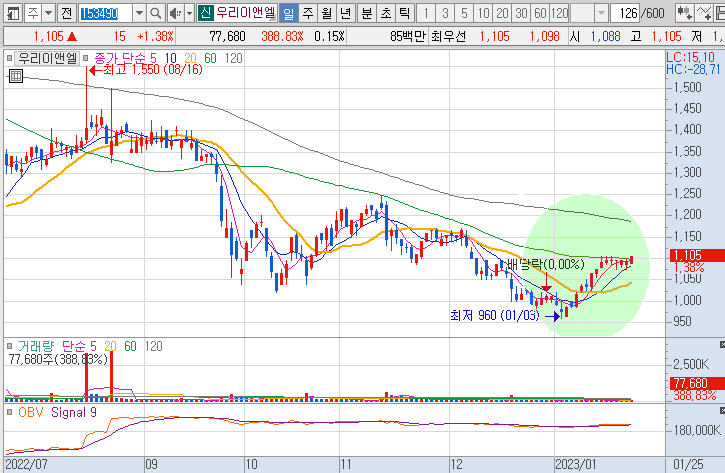Click the HC:-28.71 readout
This screenshot has height=473, width=725.
click(693, 69)
